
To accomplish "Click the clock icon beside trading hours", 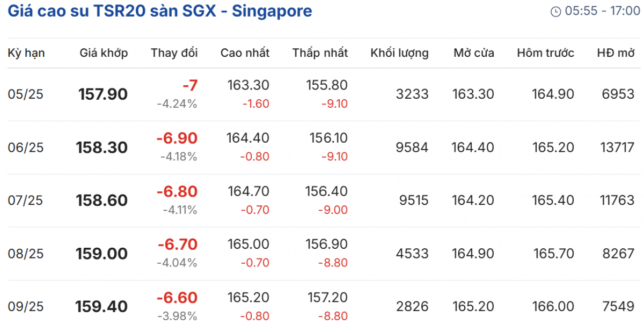I will [x=556, y=11].
